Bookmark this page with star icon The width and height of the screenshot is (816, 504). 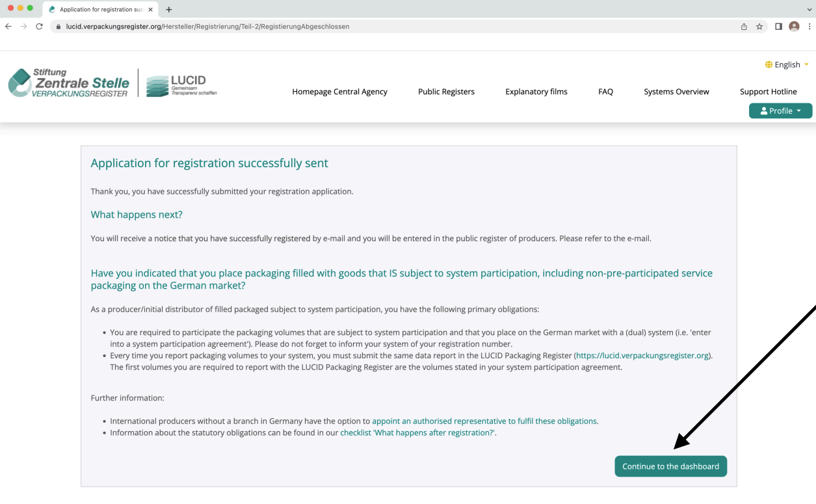point(759,27)
